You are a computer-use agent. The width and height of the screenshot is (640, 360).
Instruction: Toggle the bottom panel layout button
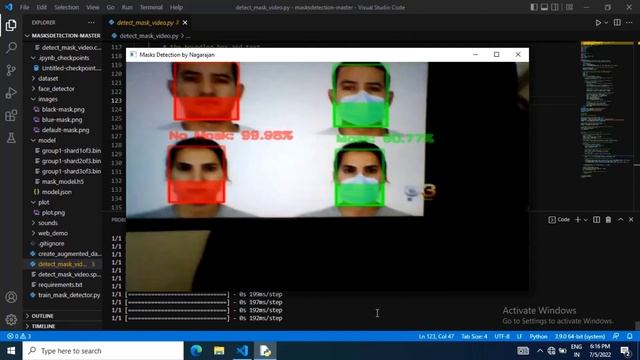pyautogui.click(x=544, y=7)
